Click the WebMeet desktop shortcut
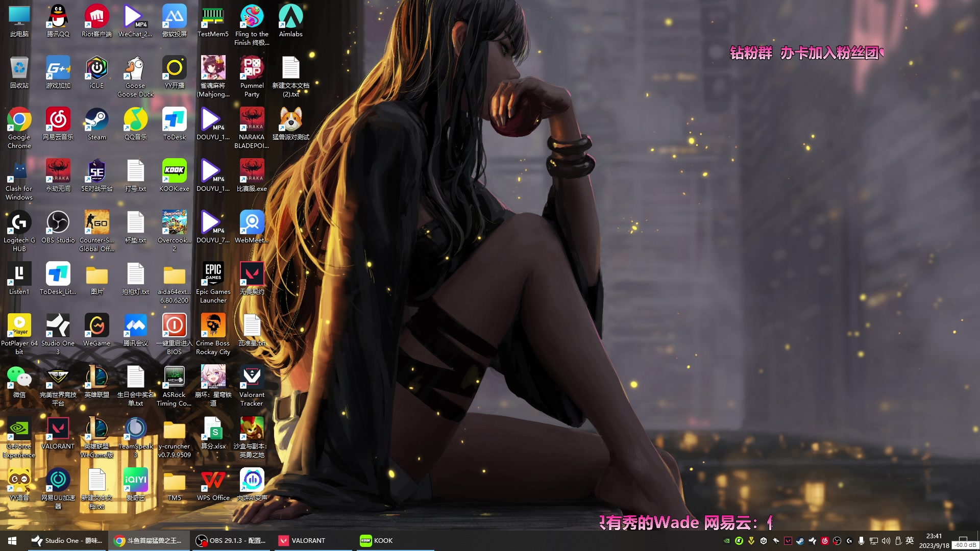This screenshot has height=551, width=980. (252, 227)
